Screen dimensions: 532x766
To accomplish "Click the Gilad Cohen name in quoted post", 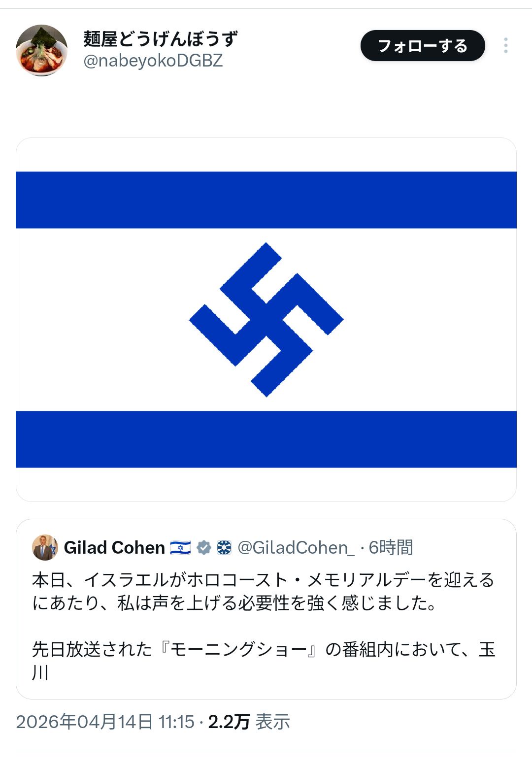I will pyautogui.click(x=114, y=547).
